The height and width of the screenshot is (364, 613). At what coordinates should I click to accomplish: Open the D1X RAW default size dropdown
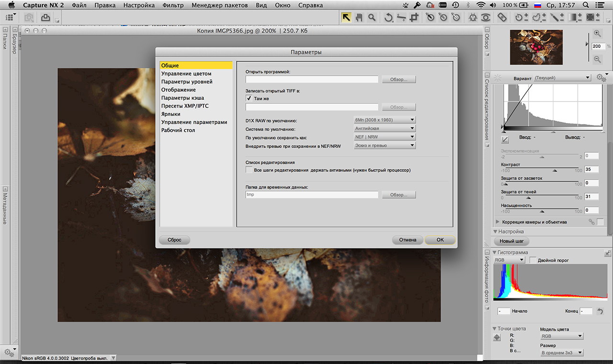[x=384, y=120]
